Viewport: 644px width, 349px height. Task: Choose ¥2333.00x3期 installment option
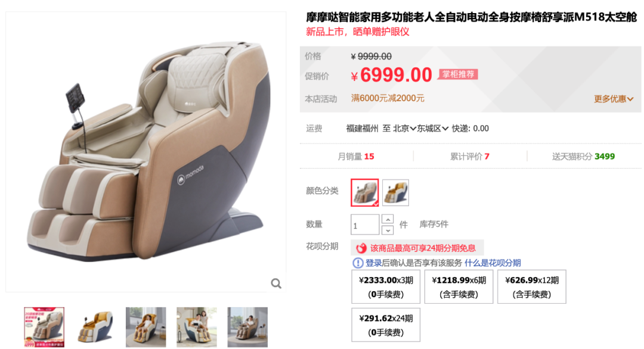[x=386, y=286]
